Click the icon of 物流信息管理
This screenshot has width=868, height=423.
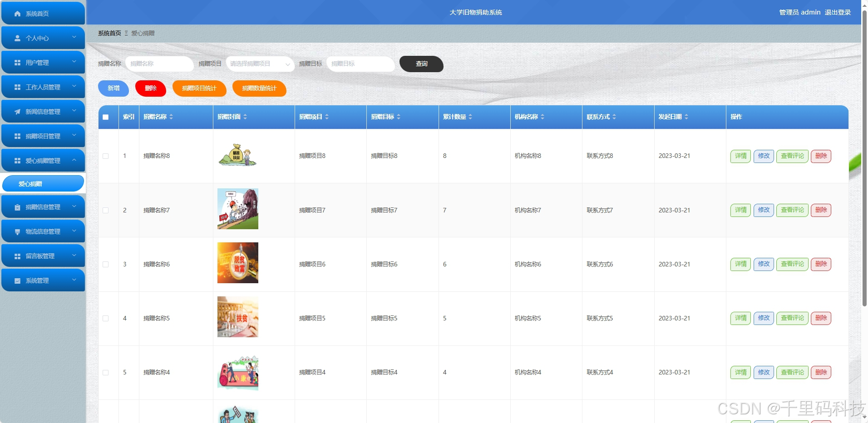(x=18, y=231)
